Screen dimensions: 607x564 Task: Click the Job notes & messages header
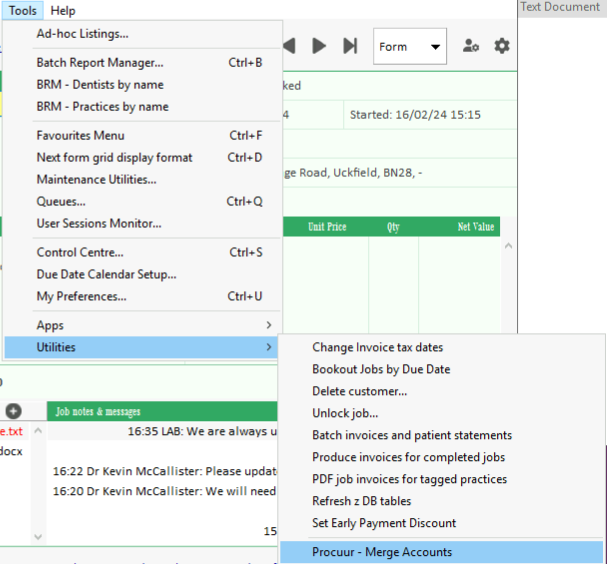click(98, 411)
